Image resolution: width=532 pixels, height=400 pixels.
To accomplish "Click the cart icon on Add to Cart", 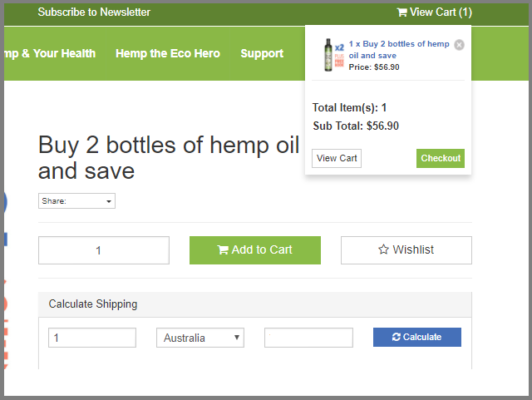I will [x=223, y=250].
